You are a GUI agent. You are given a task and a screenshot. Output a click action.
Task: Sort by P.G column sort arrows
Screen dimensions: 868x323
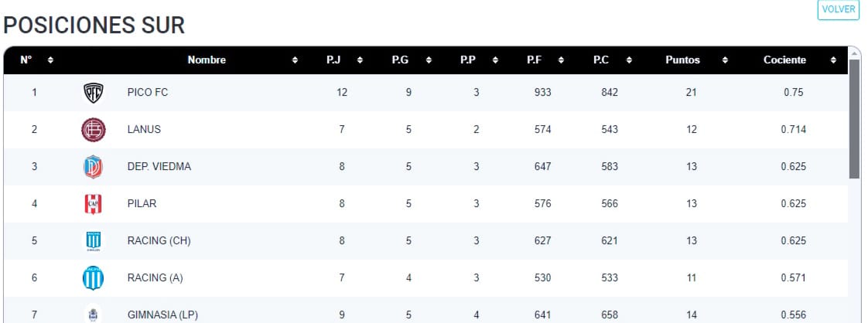pyautogui.click(x=429, y=60)
